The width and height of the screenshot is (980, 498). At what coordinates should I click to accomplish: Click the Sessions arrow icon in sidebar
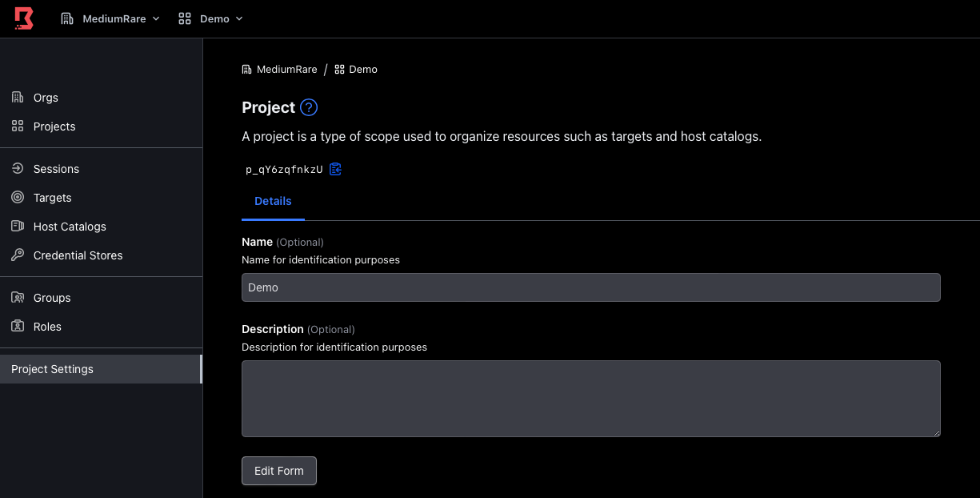(x=18, y=169)
